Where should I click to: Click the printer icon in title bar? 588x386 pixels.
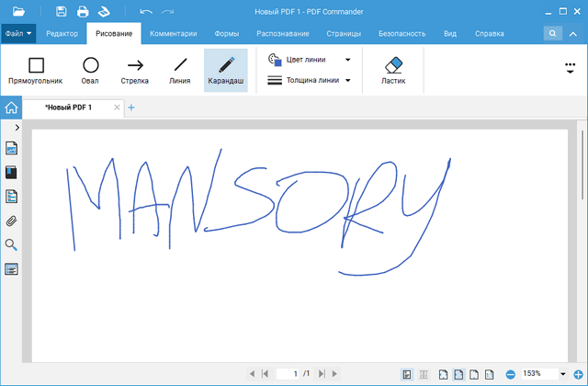pos(83,12)
